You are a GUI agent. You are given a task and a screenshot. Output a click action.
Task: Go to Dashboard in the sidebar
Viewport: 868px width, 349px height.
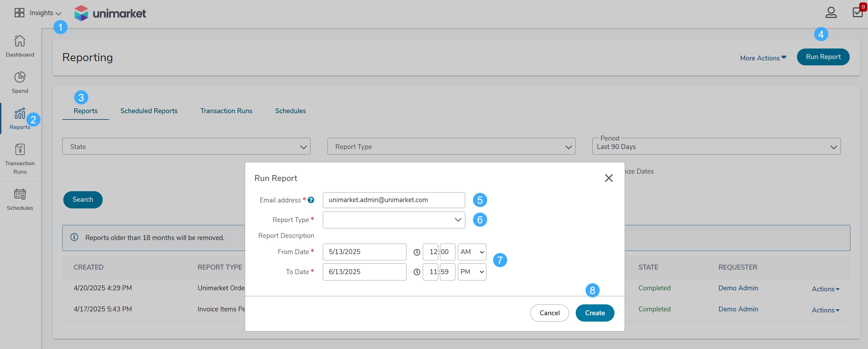coord(20,46)
